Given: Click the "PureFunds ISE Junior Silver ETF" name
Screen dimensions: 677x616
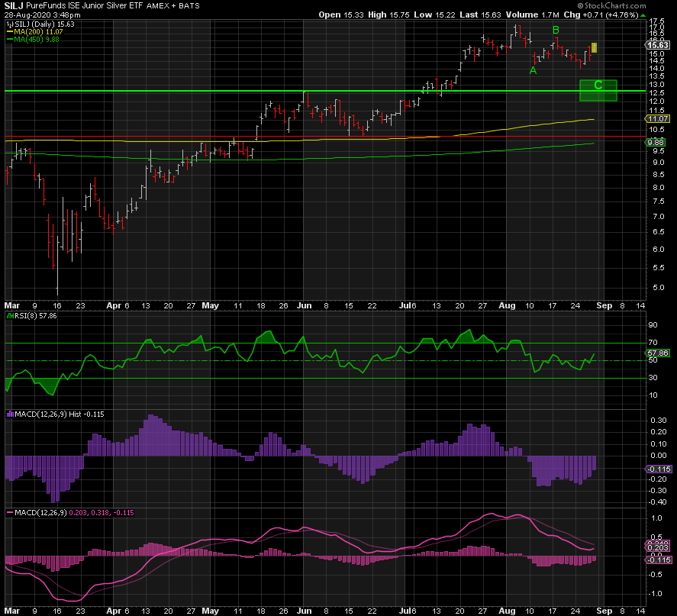Looking at the screenshot, I should (85, 6).
